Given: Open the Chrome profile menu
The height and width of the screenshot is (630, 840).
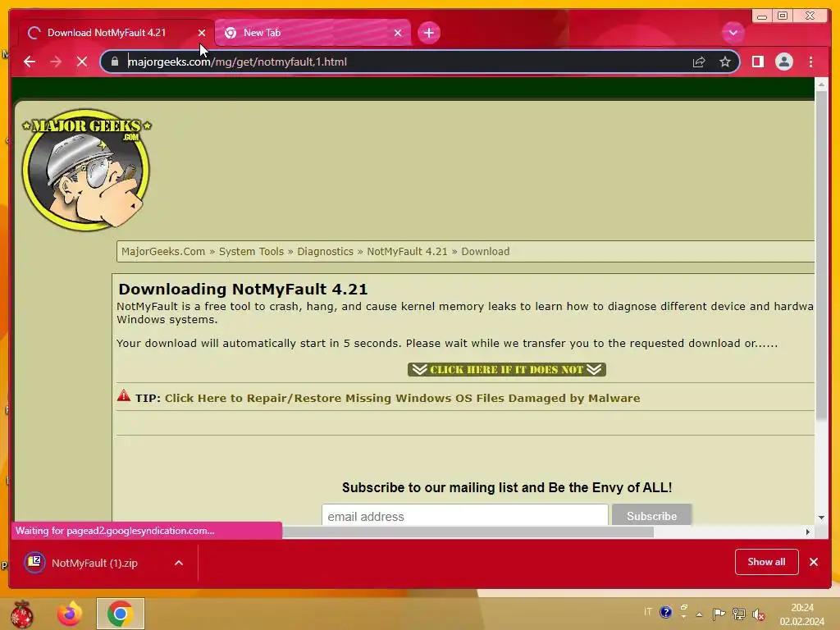Looking at the screenshot, I should [783, 62].
